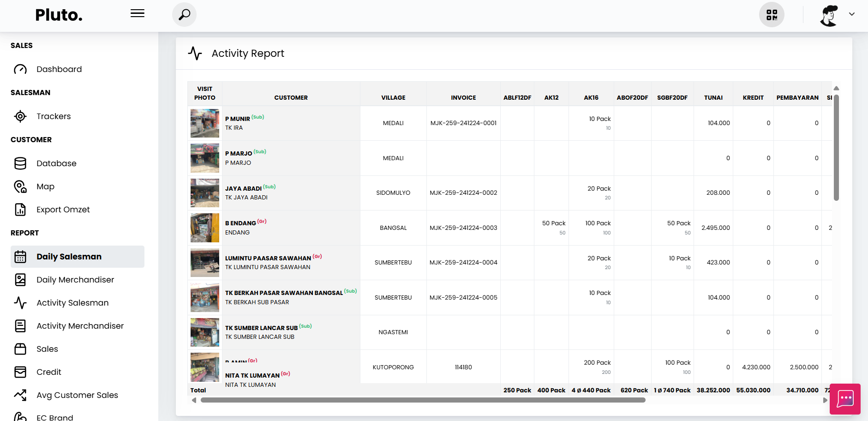The image size is (868, 421).
Task: Click the P MUNIR visit photo thumbnail
Action: tap(205, 123)
